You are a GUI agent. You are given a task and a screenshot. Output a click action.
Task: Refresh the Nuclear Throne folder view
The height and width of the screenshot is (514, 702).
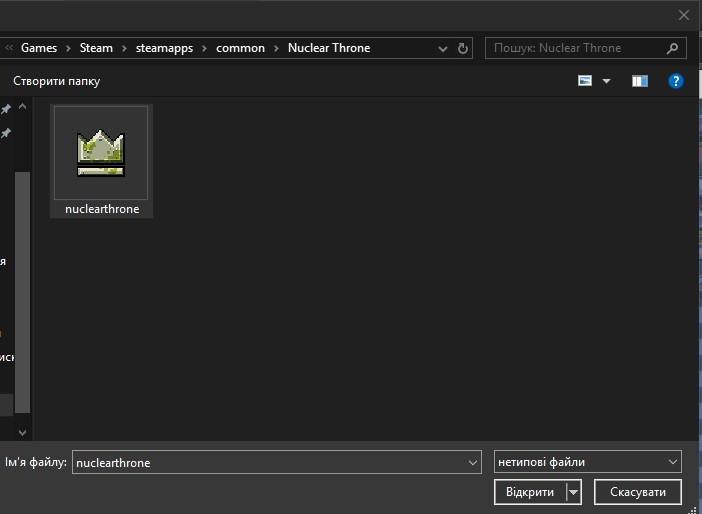[x=462, y=48]
